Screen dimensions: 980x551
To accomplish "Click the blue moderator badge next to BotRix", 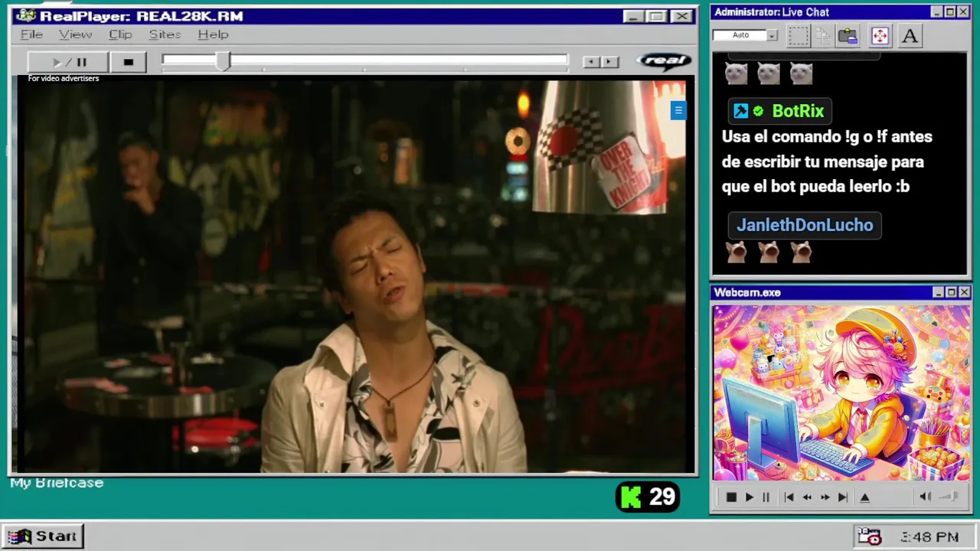I will pyautogui.click(x=740, y=112).
